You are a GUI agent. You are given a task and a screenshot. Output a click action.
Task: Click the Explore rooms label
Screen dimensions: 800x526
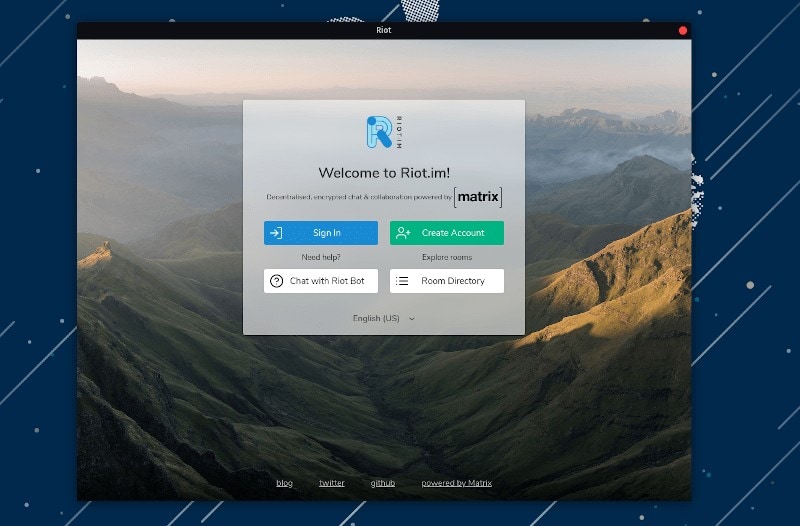(x=447, y=257)
